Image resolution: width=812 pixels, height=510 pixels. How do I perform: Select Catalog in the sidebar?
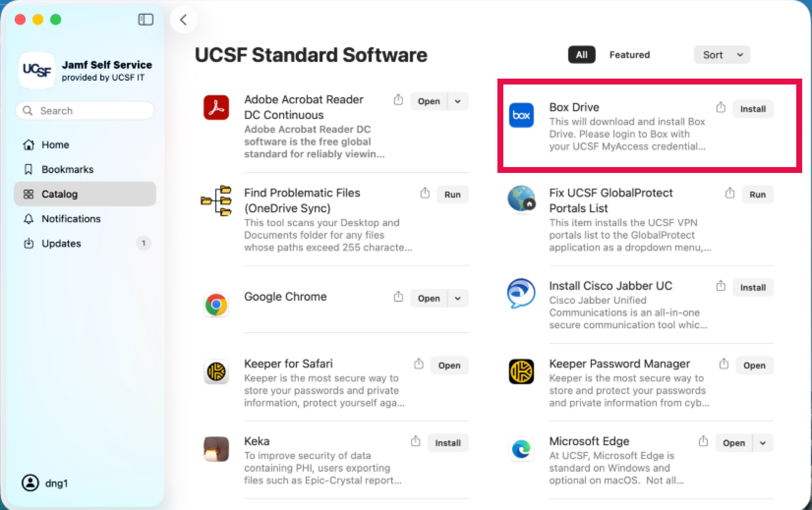click(85, 194)
